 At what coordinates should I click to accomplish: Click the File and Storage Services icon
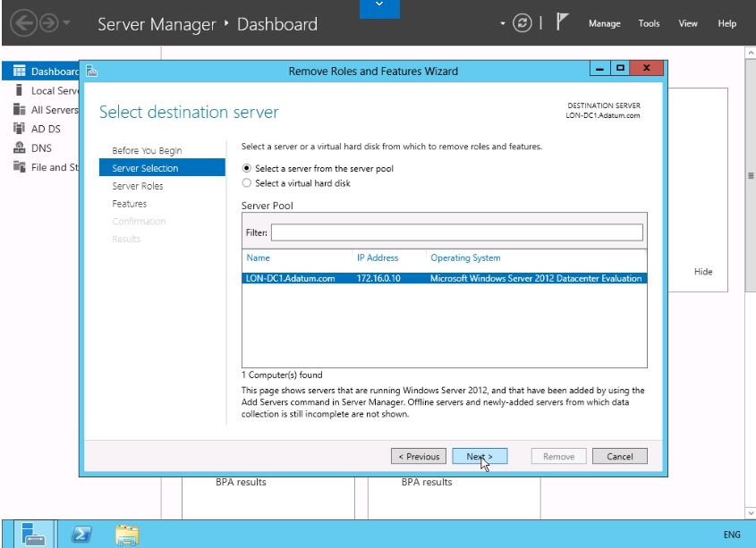(x=20, y=167)
